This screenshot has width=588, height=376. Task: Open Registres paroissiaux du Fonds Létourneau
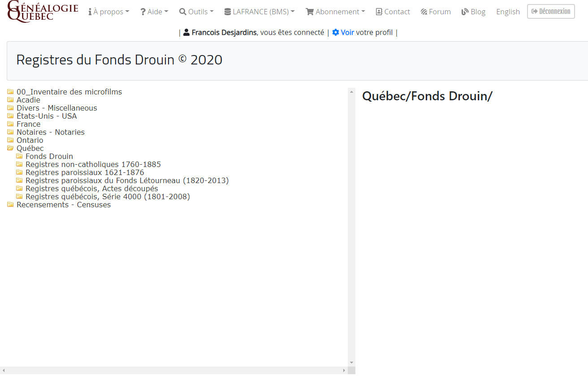click(x=127, y=180)
